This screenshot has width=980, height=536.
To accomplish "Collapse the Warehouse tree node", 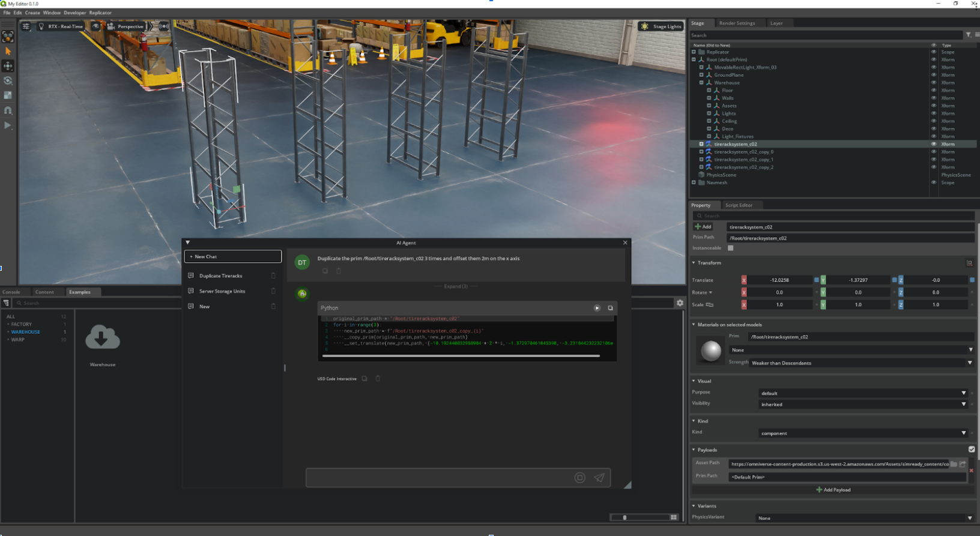I will (701, 83).
